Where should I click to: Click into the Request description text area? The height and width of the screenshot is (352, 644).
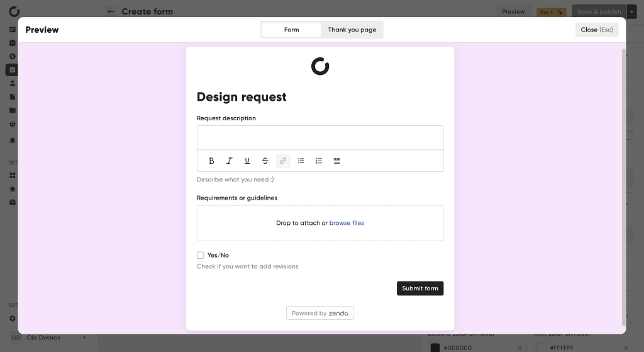coord(320,138)
